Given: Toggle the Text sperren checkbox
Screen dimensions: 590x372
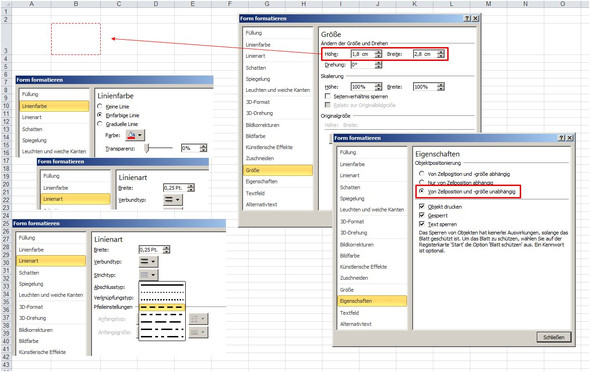Looking at the screenshot, I should [x=422, y=224].
